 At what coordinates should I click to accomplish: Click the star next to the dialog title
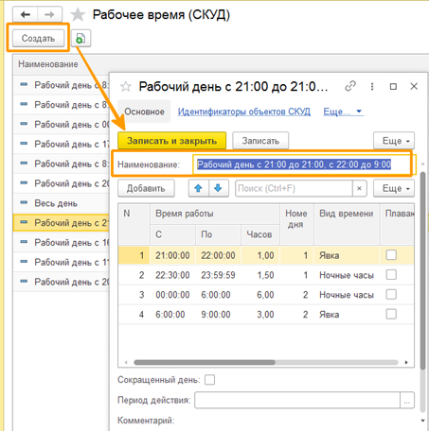coord(126,87)
